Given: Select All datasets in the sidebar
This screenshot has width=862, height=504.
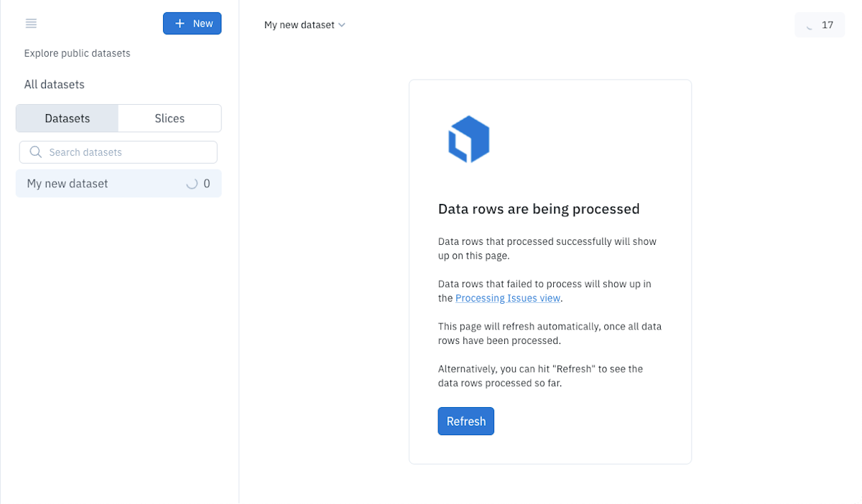Looking at the screenshot, I should point(54,84).
